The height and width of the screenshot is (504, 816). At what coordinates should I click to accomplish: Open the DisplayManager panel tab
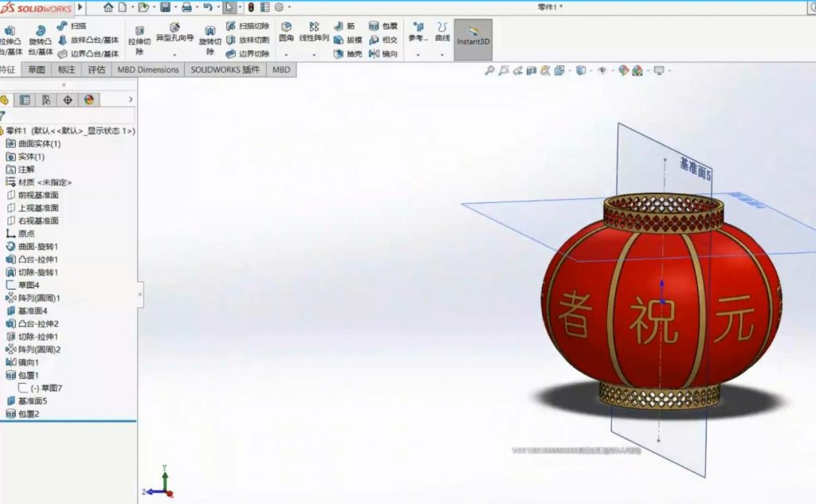tap(89, 100)
